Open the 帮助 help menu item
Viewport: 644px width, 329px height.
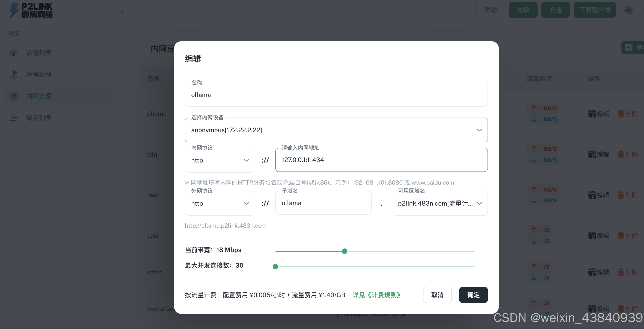[x=490, y=10]
